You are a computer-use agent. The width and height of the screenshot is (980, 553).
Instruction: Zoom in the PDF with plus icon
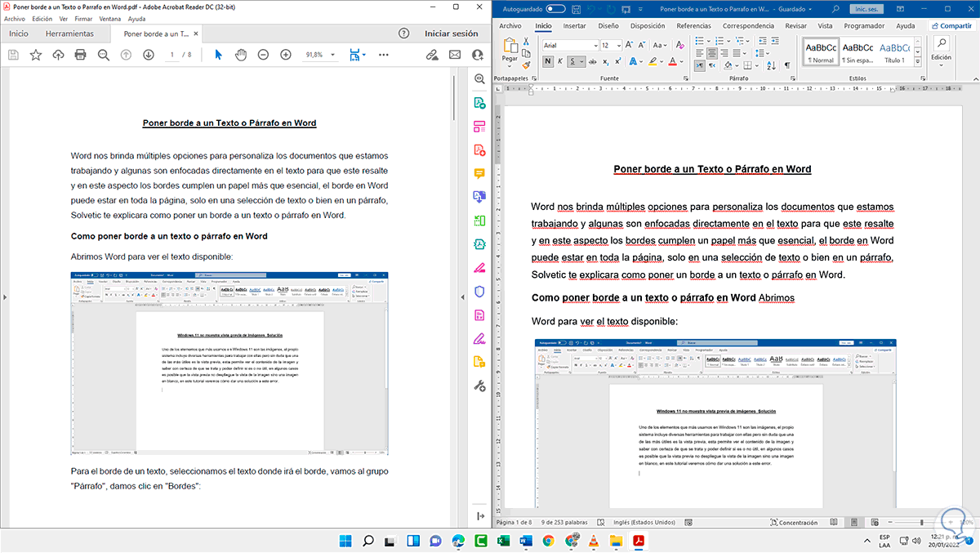coord(286,55)
